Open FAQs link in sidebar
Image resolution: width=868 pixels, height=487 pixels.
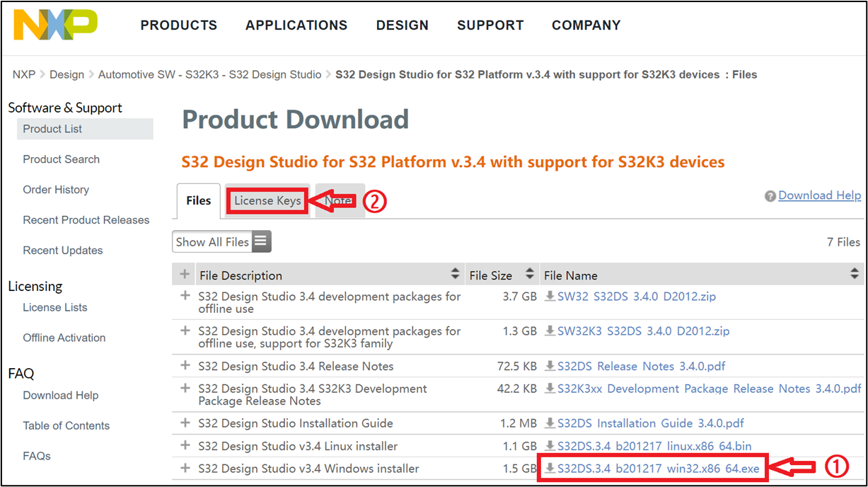coord(37,456)
